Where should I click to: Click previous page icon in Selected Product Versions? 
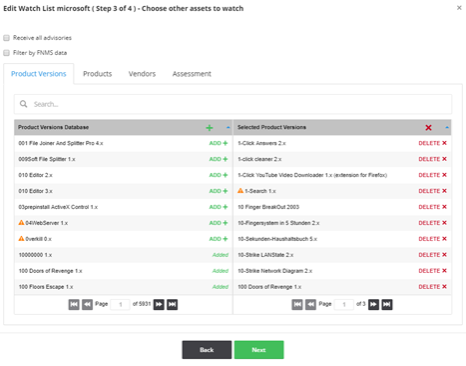point(311,304)
